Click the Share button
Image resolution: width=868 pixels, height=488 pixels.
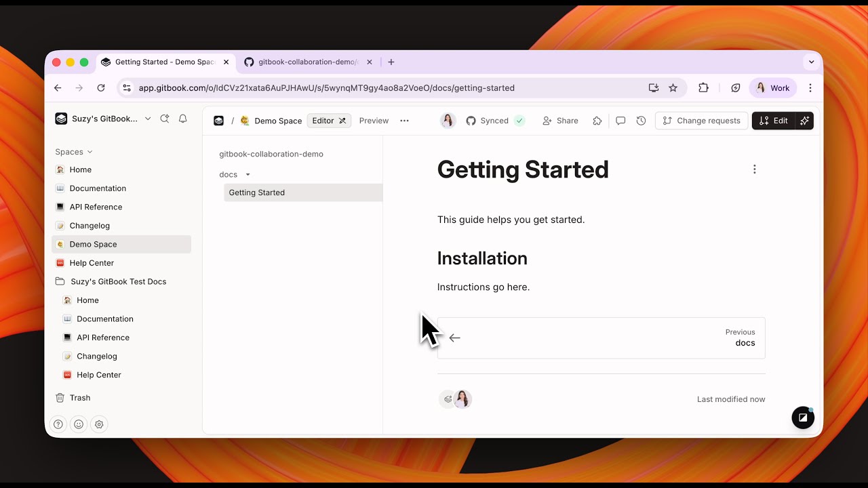560,121
